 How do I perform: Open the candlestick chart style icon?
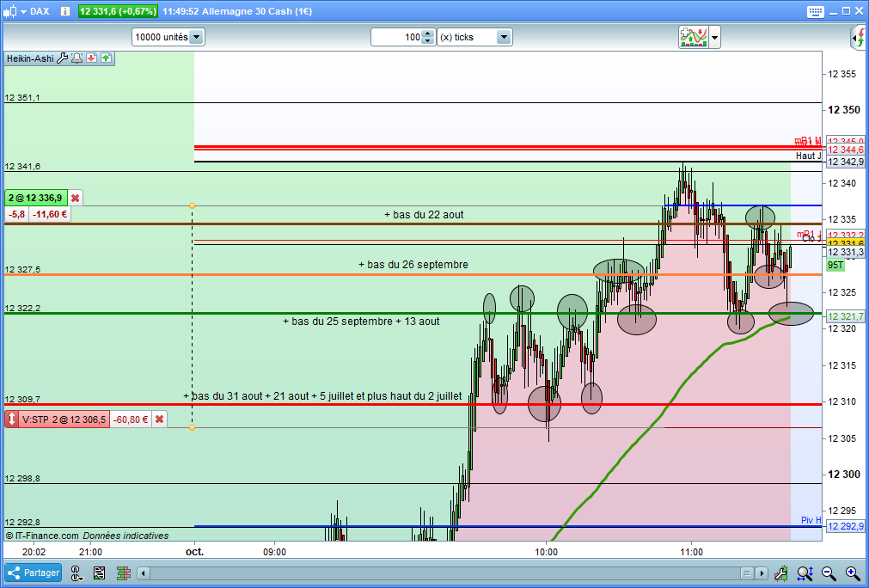[x=10, y=11]
